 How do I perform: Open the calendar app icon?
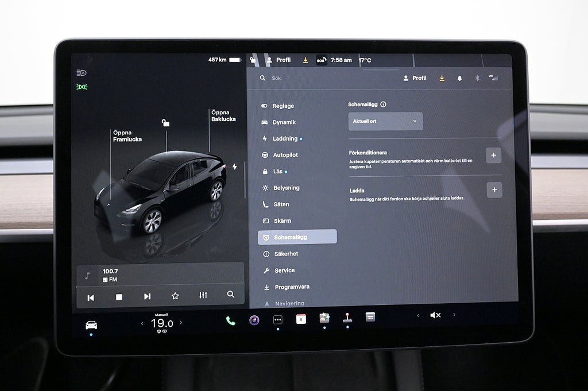[301, 319]
